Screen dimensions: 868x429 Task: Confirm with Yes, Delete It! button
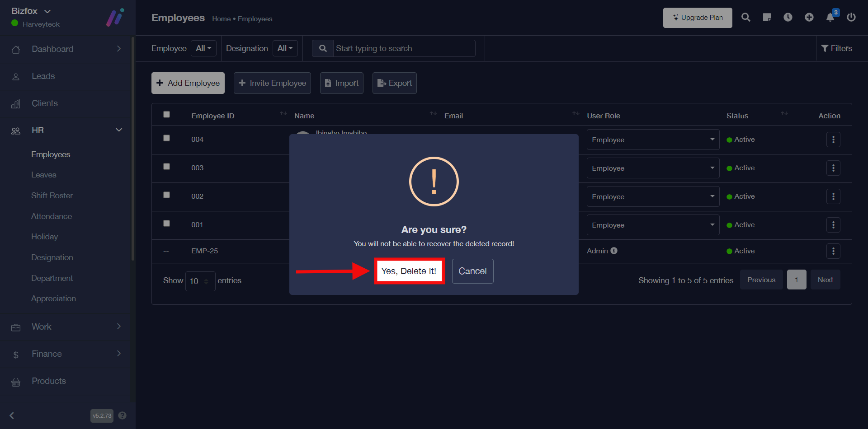(x=409, y=271)
